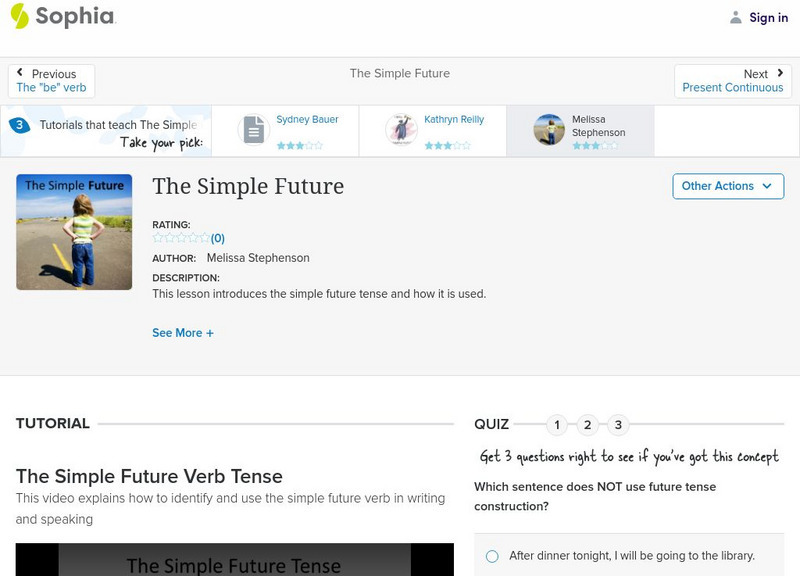The image size is (800, 576).
Task: Select the "After dinner tonight" answer option
Action: click(492, 556)
